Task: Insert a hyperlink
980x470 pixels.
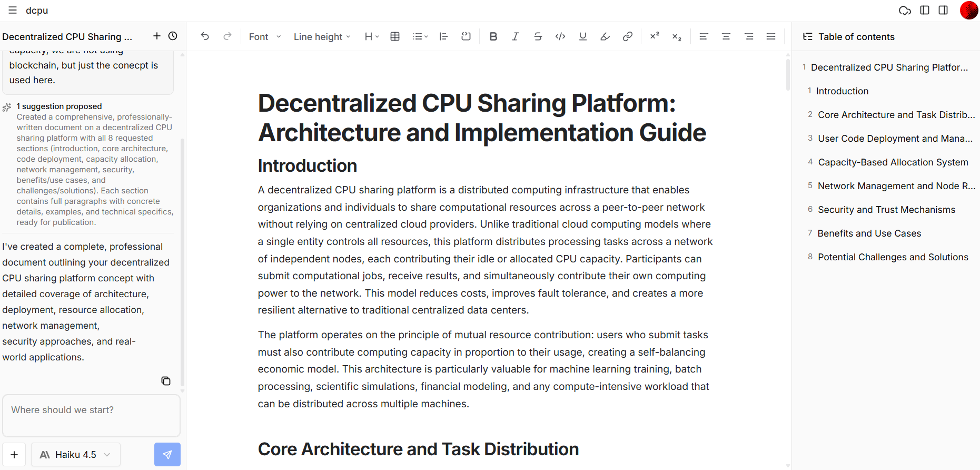Action: pos(628,36)
